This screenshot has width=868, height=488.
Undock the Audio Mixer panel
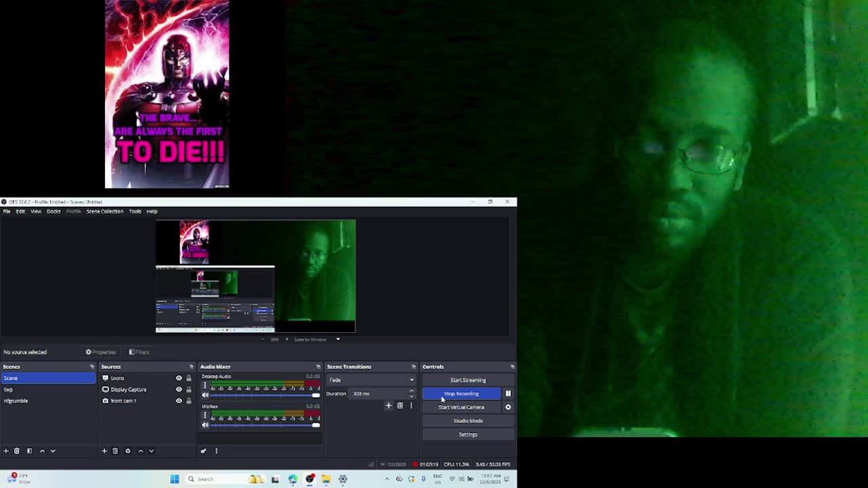click(318, 367)
